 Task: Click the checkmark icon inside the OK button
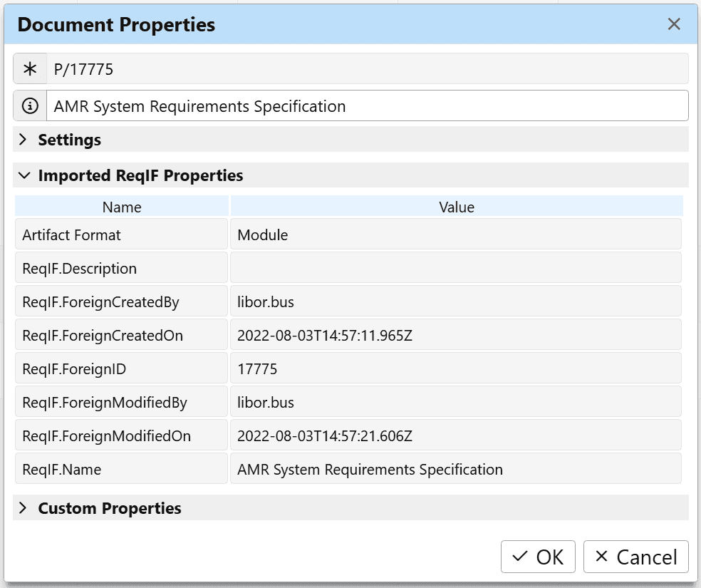coord(519,557)
